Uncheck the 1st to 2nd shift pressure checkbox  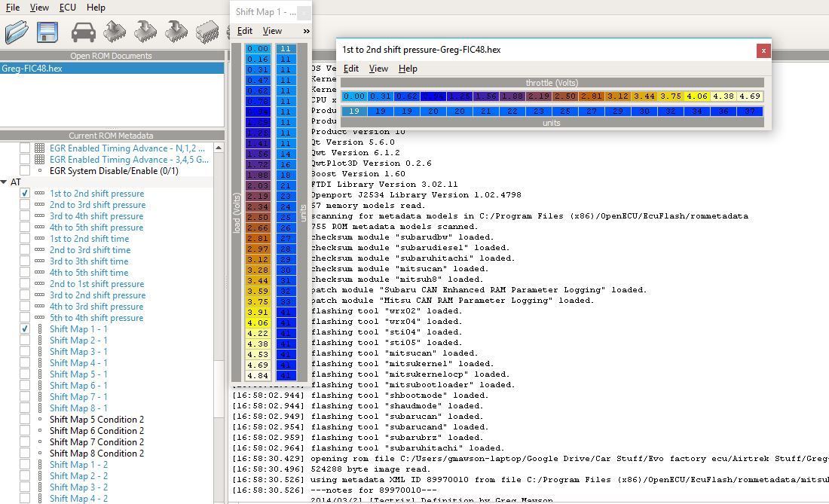click(x=25, y=194)
